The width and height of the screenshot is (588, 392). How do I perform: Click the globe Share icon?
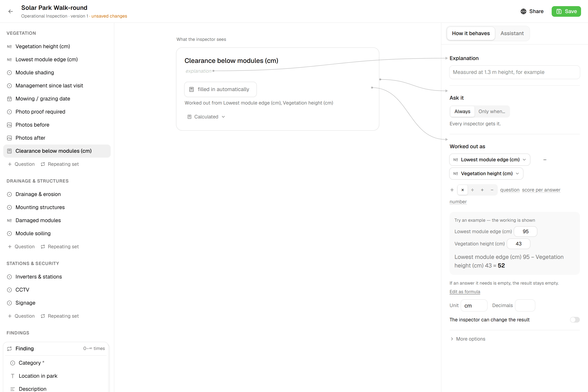pyautogui.click(x=523, y=11)
